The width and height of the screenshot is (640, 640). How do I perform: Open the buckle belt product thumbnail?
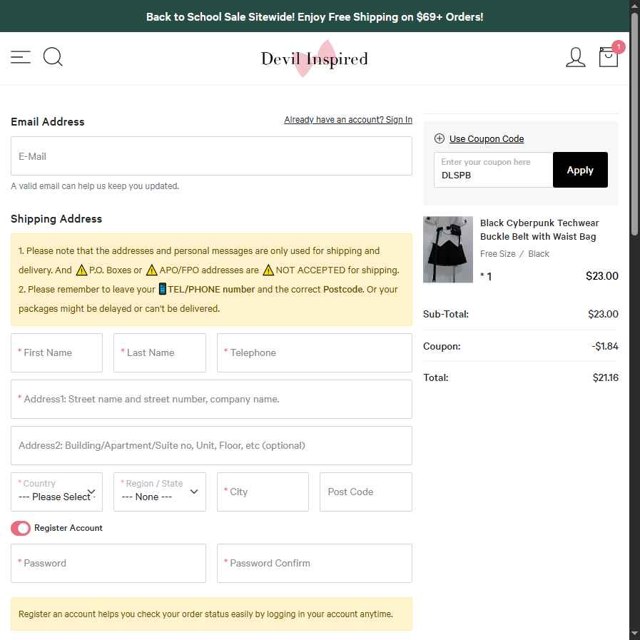tap(448, 249)
